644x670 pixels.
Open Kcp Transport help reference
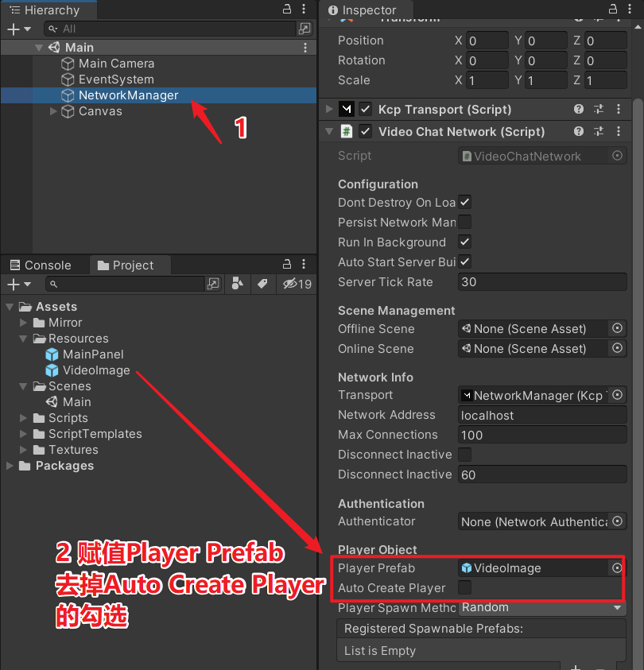click(579, 109)
